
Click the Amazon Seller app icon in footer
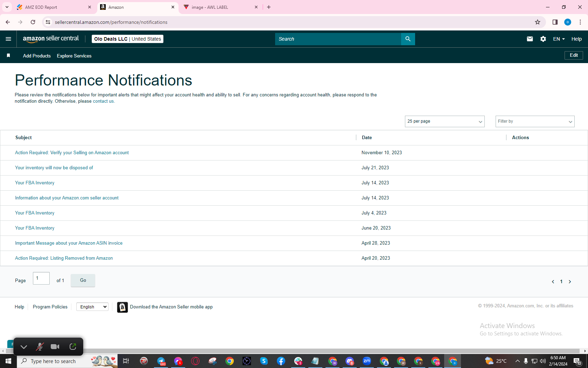(122, 307)
